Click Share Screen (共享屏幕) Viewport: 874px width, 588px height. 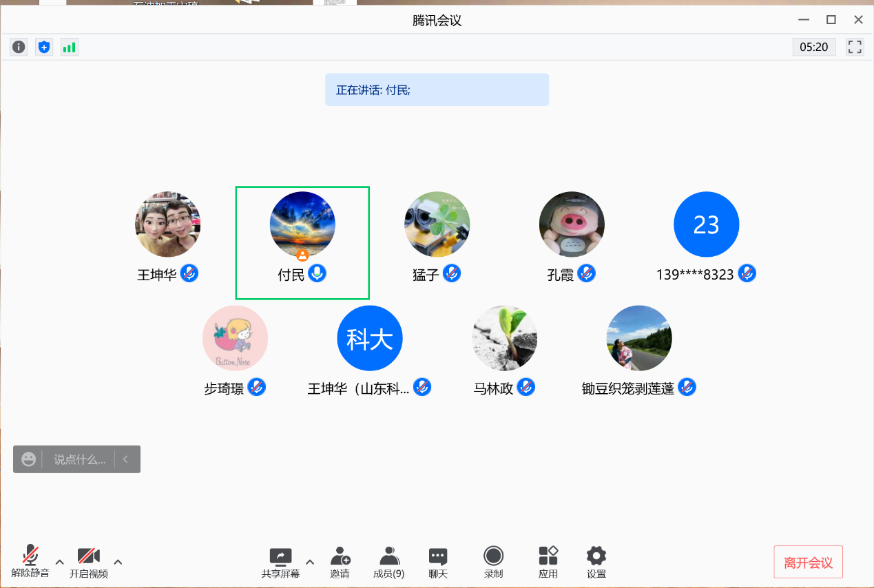(x=280, y=562)
